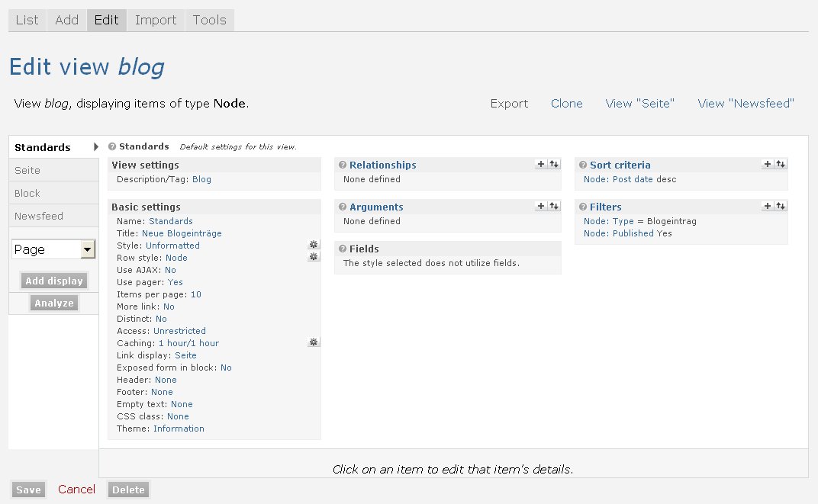This screenshot has height=504, width=818.
Task: Open Row style settings gear icon
Action: tap(314, 257)
